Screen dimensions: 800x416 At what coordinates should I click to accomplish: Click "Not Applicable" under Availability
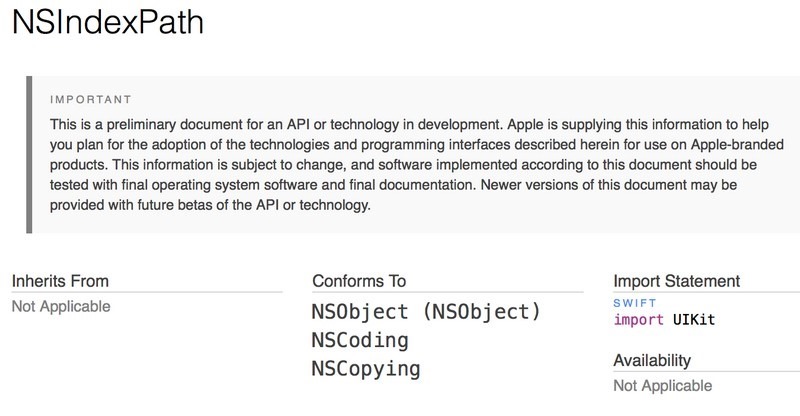tap(660, 386)
